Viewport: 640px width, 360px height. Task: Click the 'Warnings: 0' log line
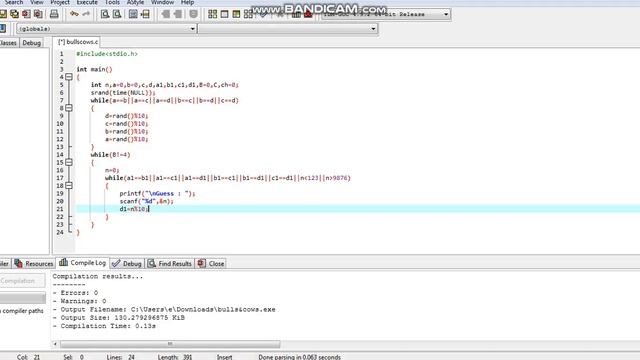click(79, 301)
